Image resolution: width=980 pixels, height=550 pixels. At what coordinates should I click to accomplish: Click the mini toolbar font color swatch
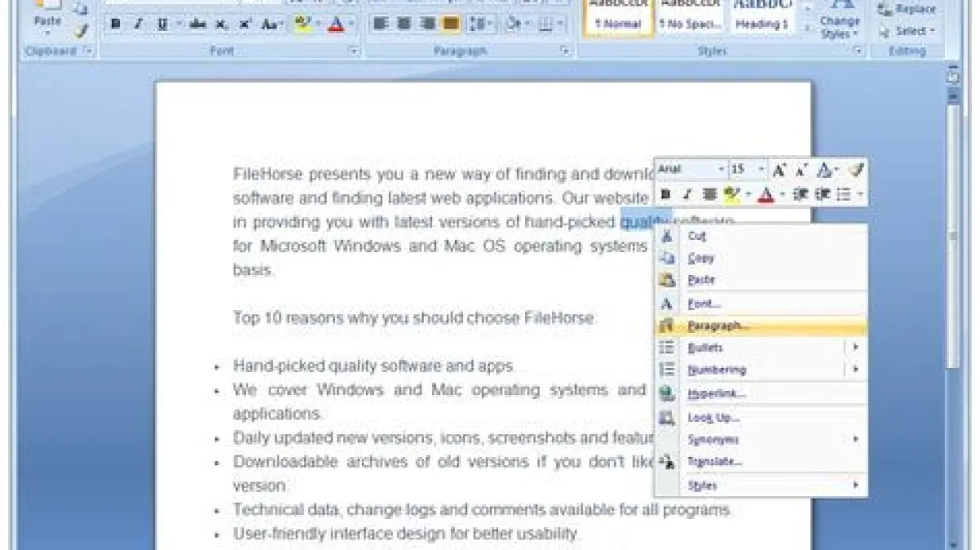click(x=765, y=194)
